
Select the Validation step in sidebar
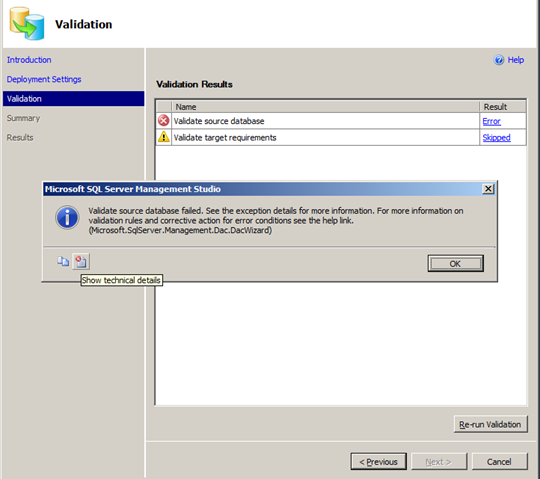point(73,98)
